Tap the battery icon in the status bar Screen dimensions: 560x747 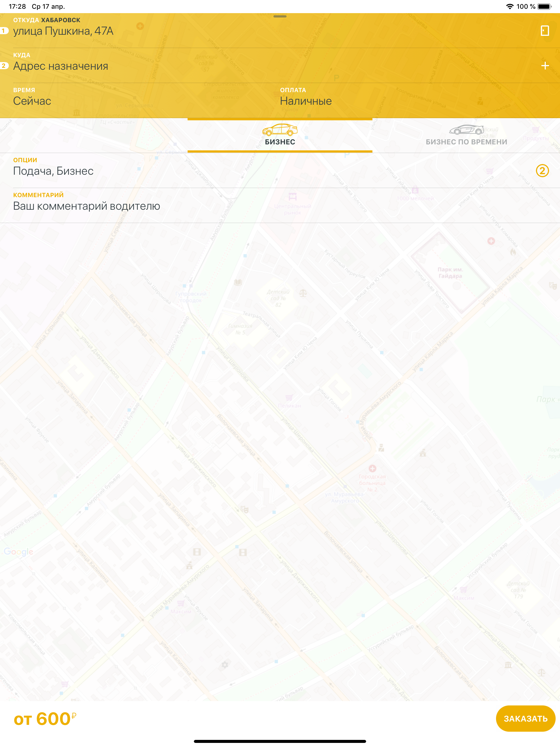[544, 6]
